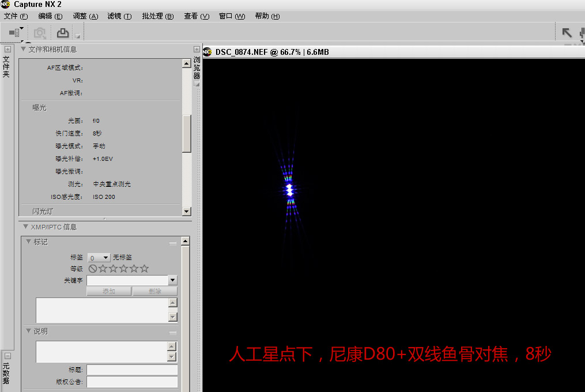The image size is (585, 392).
Task: Open the 关键字 keyword dropdown arrow
Action: 172,280
